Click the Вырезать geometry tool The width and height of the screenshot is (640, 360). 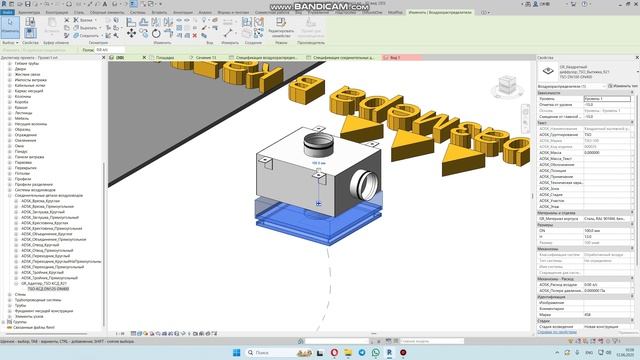(x=85, y=28)
